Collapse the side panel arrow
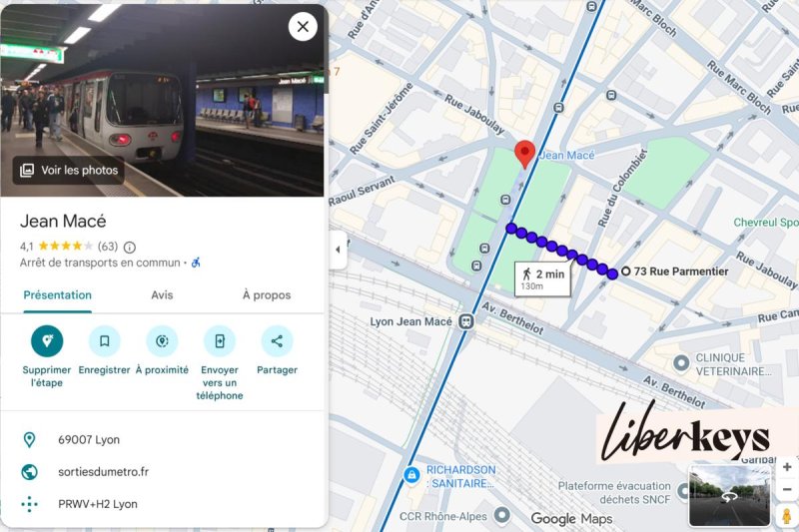Screen dimensions: 799x532 coord(338,250)
